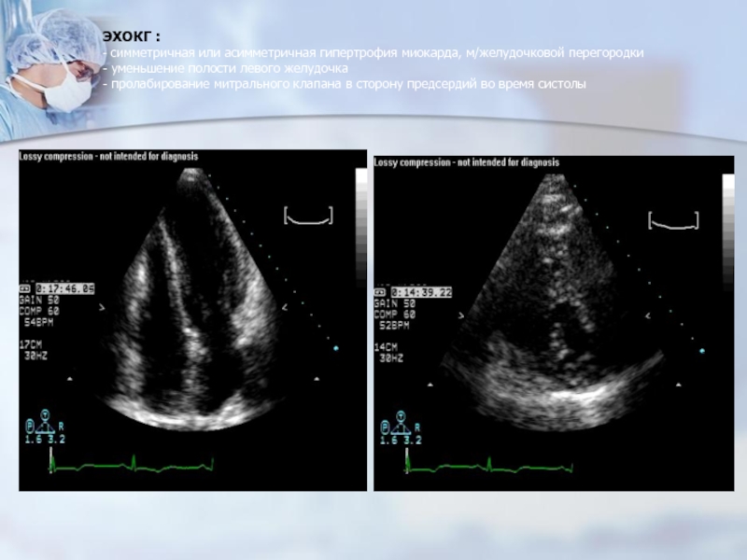Click the cyan focus dot on left echo
747x560 pixels.
tap(336, 348)
